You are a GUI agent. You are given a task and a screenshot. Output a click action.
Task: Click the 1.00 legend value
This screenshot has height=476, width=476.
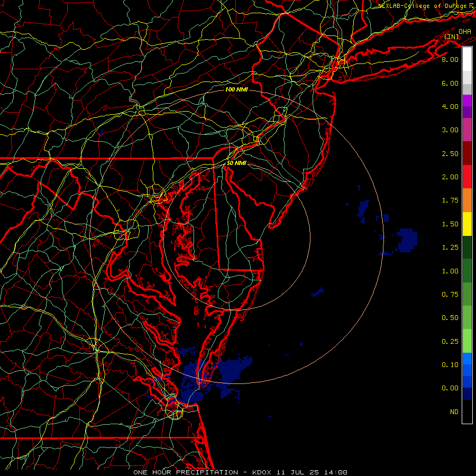(x=450, y=271)
